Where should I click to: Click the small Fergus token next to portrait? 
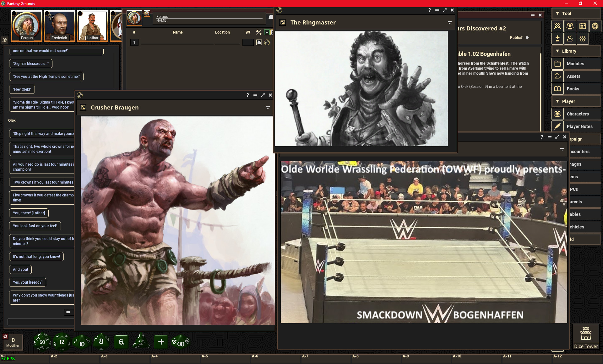pyautogui.click(x=147, y=13)
